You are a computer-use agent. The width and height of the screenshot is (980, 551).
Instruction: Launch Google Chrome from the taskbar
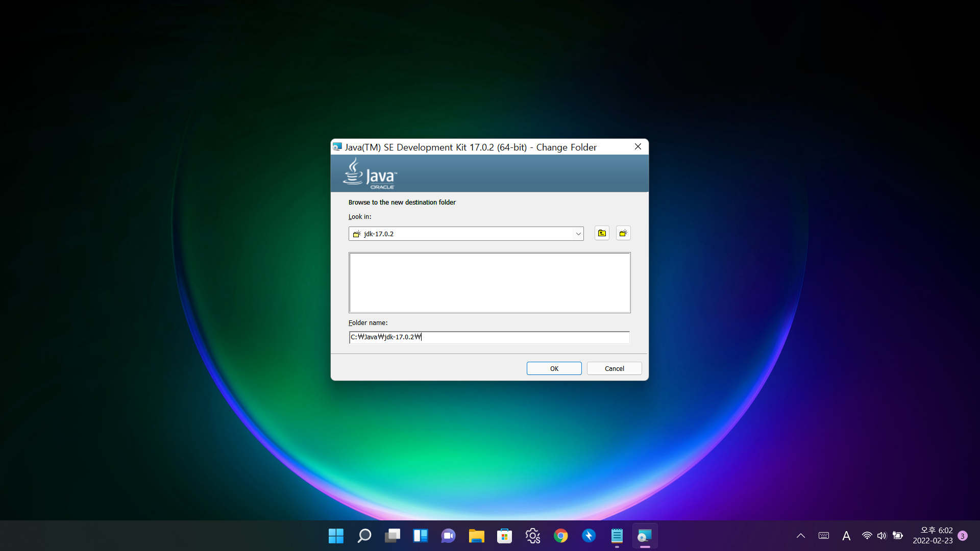coord(560,536)
